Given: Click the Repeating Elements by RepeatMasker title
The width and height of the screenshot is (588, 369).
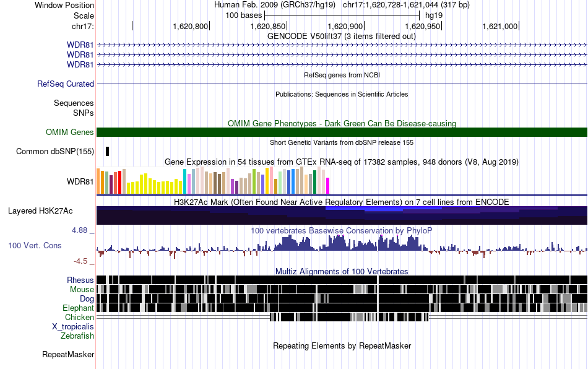Looking at the screenshot, I should click(x=342, y=345).
